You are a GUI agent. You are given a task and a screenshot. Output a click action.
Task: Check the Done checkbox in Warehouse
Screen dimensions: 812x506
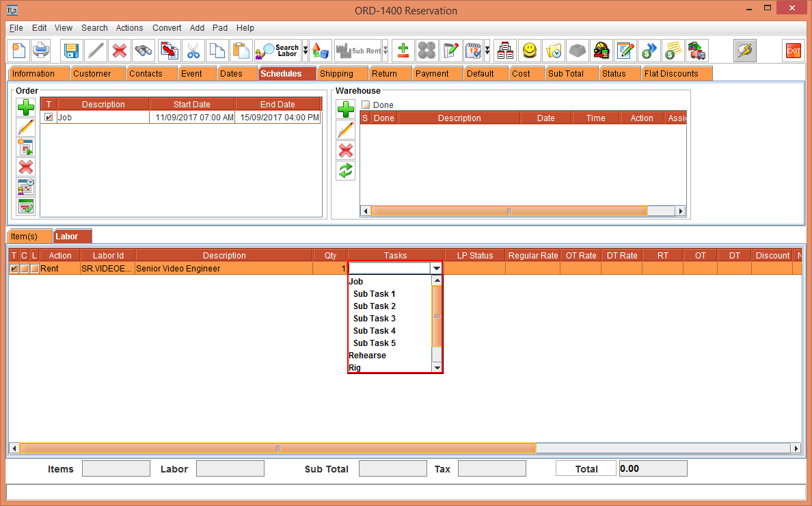(x=366, y=105)
